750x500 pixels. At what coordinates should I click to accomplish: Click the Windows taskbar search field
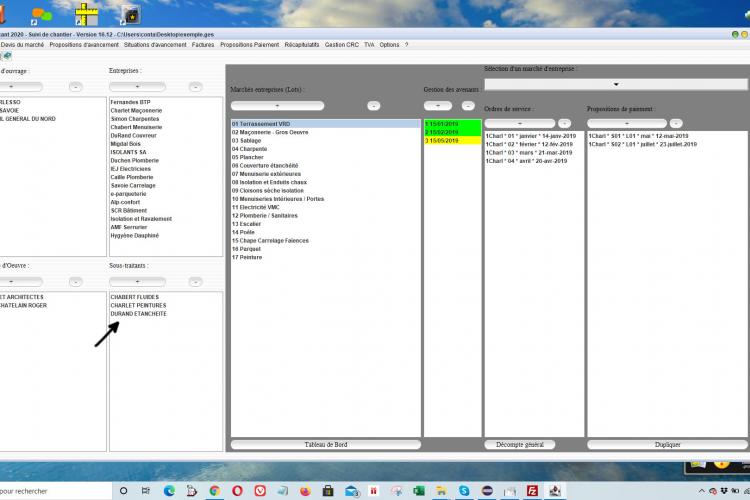[55, 491]
